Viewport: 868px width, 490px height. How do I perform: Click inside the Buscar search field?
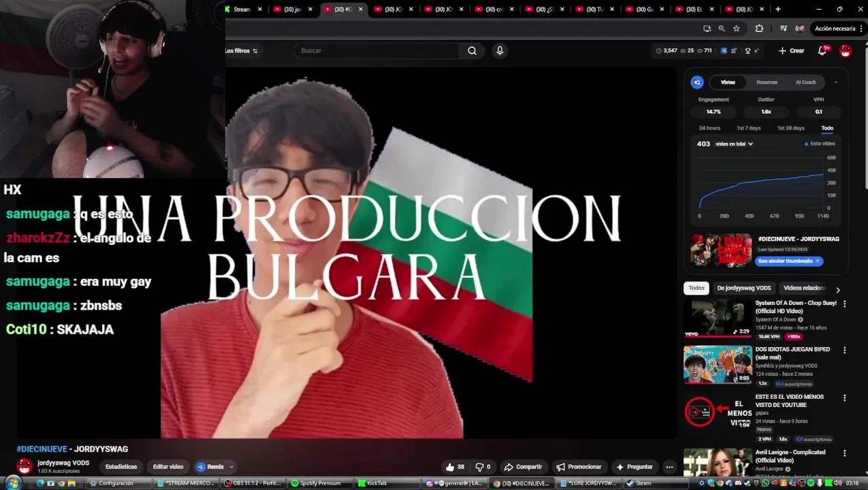pos(378,50)
